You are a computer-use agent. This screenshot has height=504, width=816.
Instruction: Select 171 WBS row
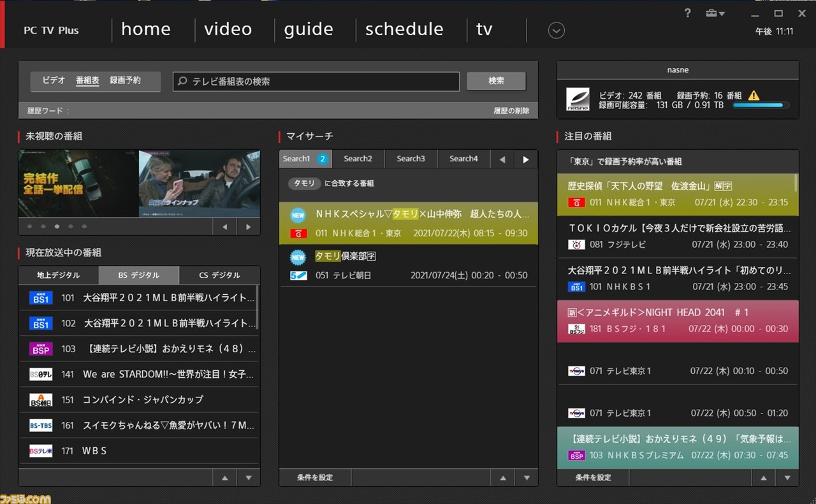139,451
